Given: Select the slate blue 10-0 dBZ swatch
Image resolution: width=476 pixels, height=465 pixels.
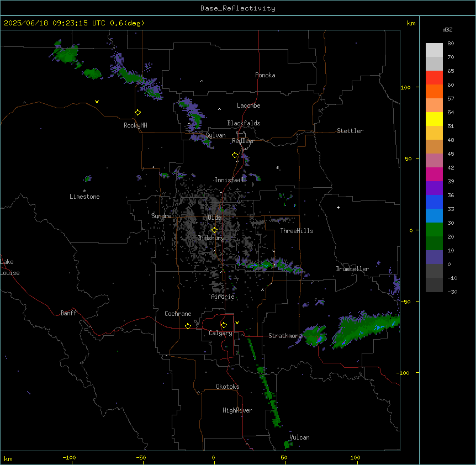Looking at the screenshot, I should coord(434,257).
